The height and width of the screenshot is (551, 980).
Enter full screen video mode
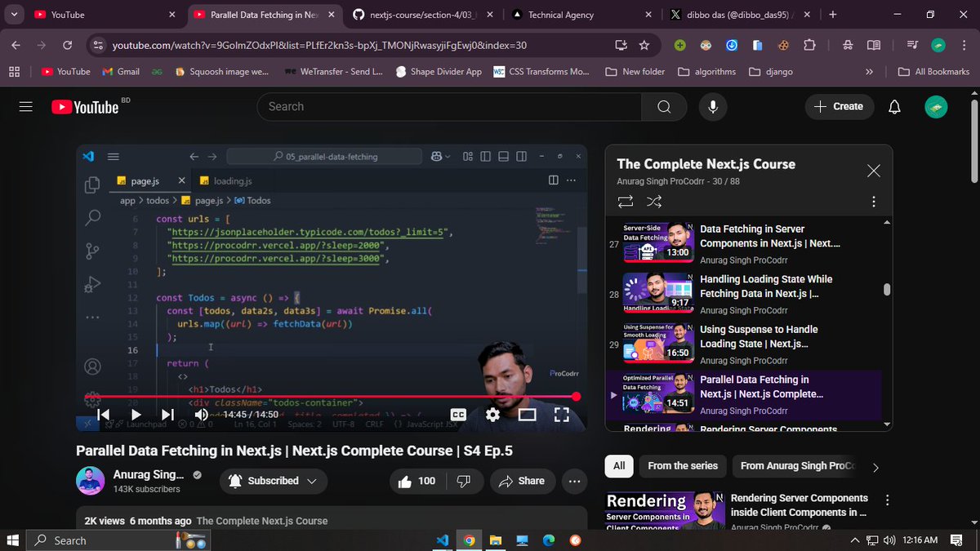coord(561,415)
